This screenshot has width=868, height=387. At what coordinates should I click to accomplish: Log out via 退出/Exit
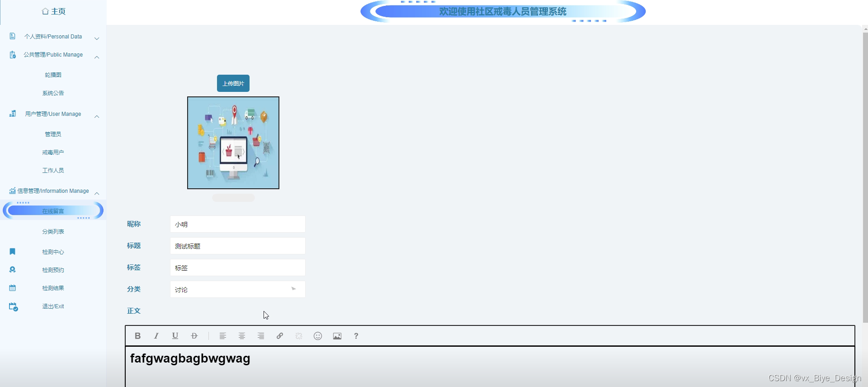click(x=53, y=306)
